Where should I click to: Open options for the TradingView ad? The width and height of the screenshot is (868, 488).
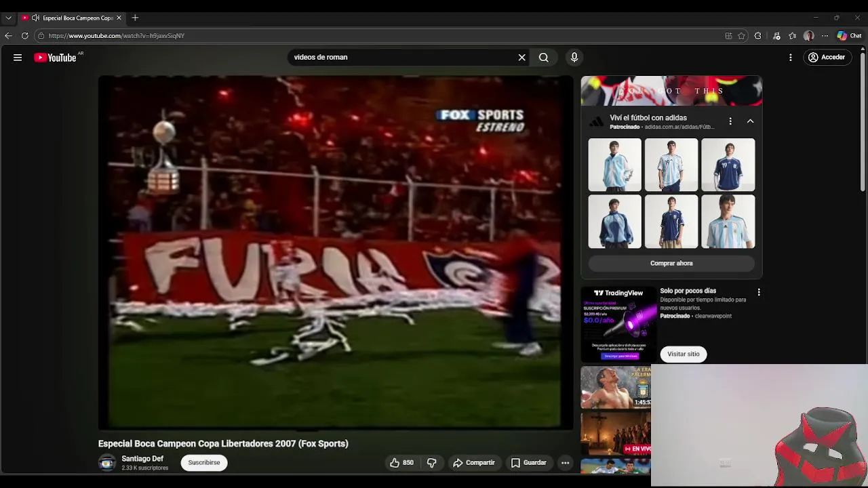759,292
